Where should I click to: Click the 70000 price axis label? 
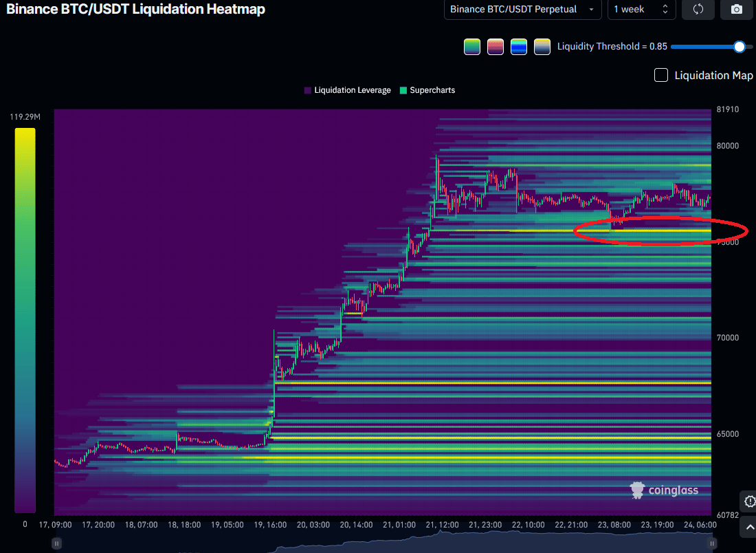pyautogui.click(x=728, y=338)
